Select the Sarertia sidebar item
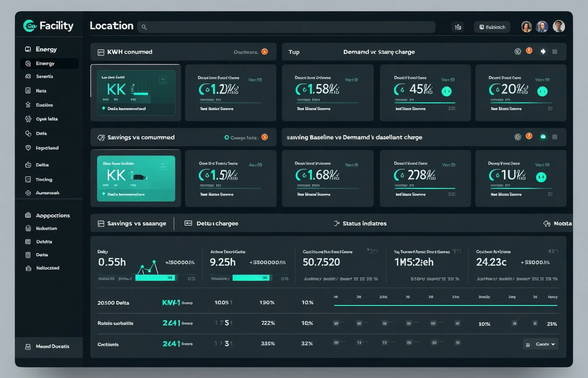 (45, 76)
